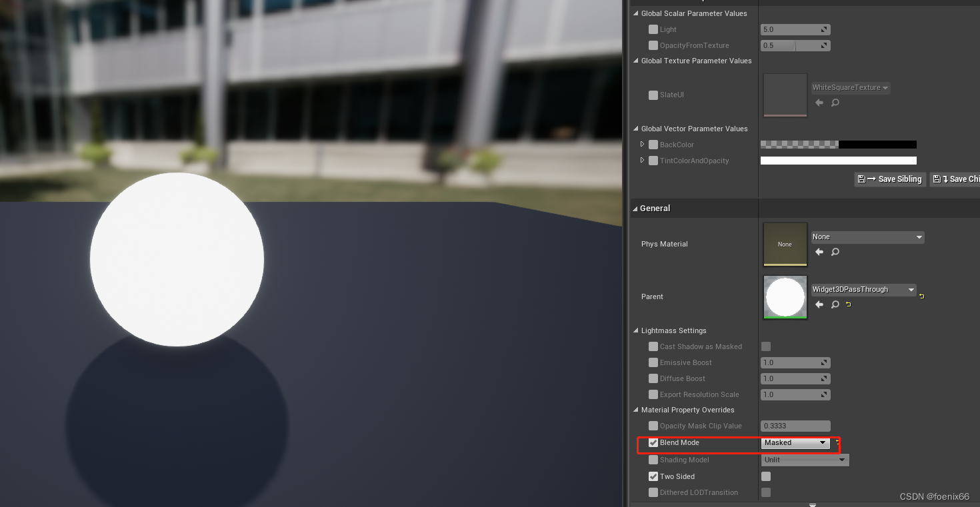Click the back arrow beside the Phys Material field

click(819, 251)
